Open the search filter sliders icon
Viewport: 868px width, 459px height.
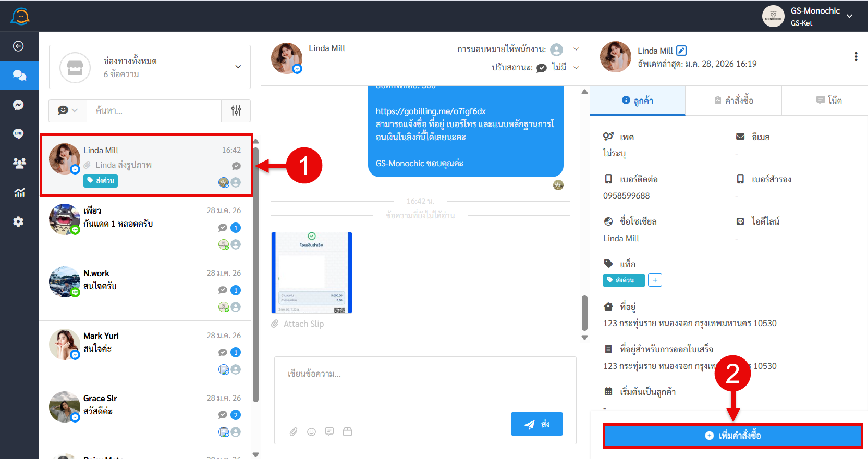pos(236,110)
